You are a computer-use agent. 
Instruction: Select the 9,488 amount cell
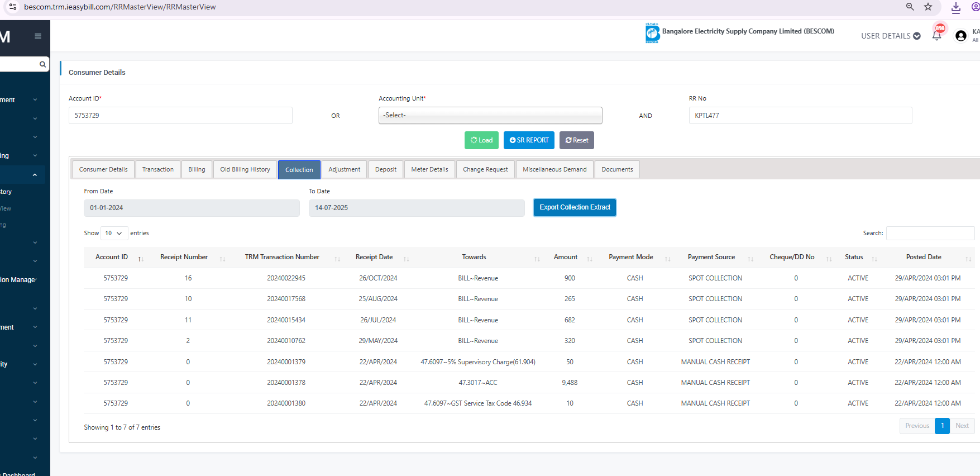pos(570,383)
